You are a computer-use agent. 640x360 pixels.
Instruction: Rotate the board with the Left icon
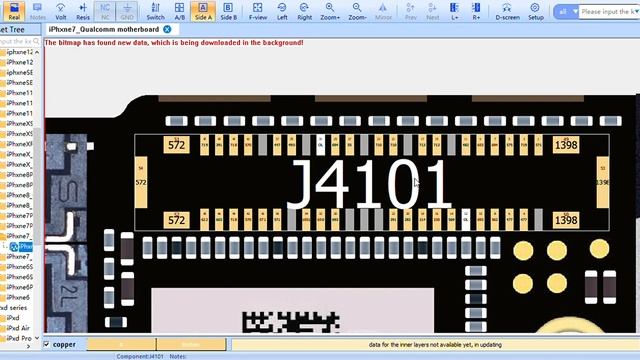pos(282,11)
